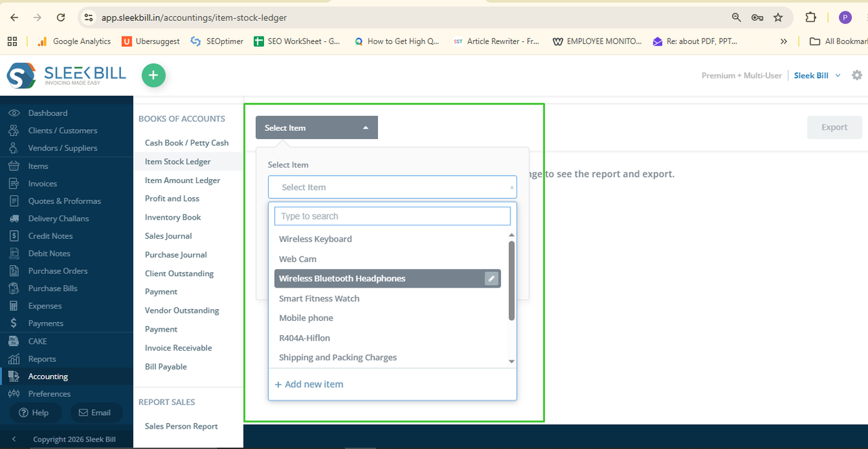Open Invoice Receivable

[x=178, y=348]
